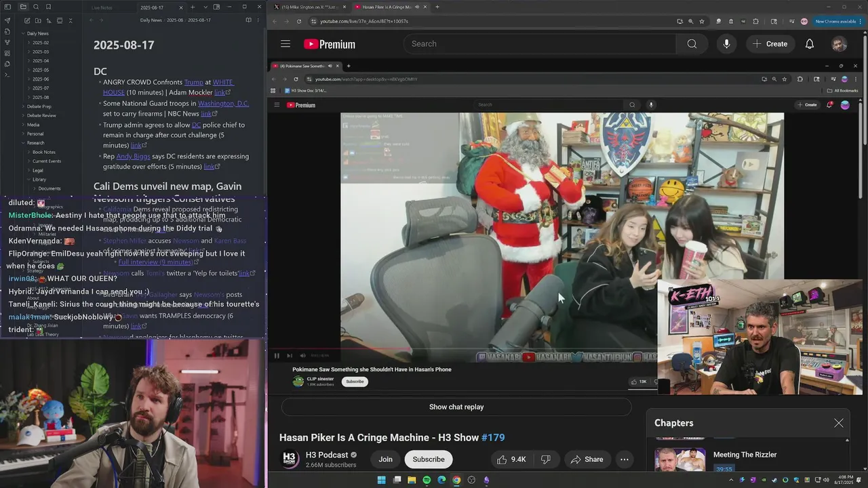
Task: Toggle reading view in Obsidian note
Action: 248,20
